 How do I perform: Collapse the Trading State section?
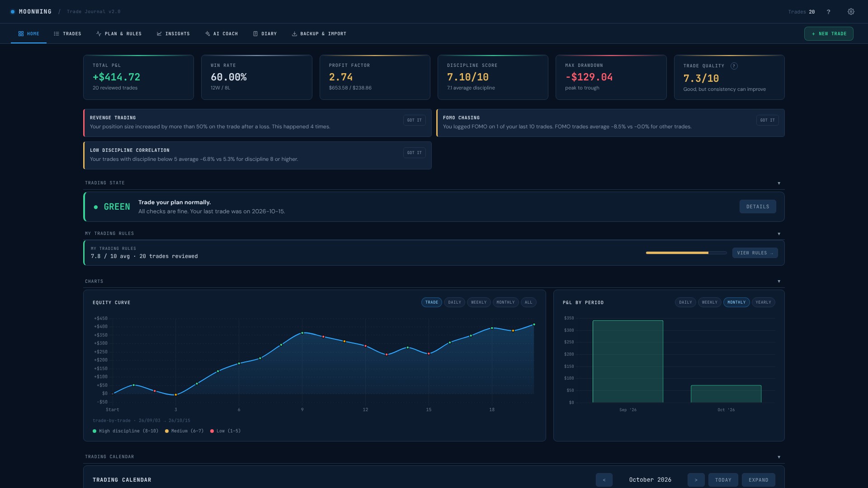779,183
